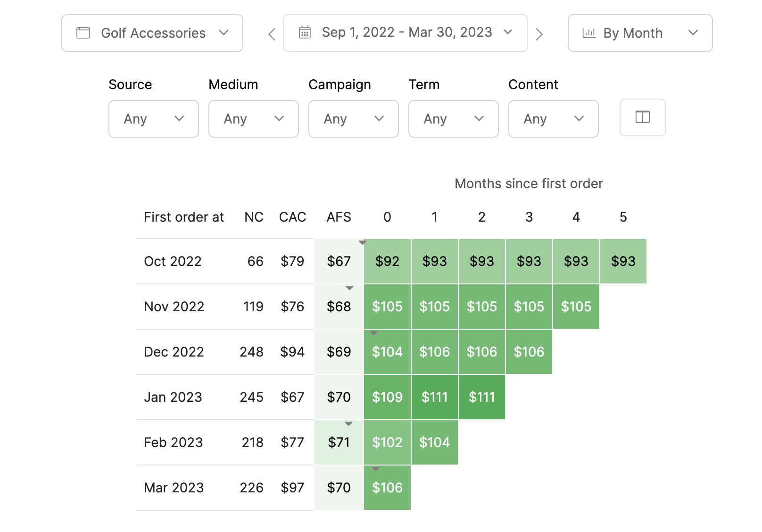This screenshot has width=762, height=532.
Task: Select the Oct 2022 month 5 $93 cell
Action: point(623,261)
